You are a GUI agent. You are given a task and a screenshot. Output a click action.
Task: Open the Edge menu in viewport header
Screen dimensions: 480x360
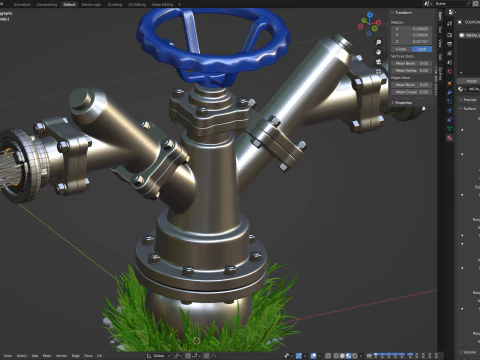(x=76, y=356)
